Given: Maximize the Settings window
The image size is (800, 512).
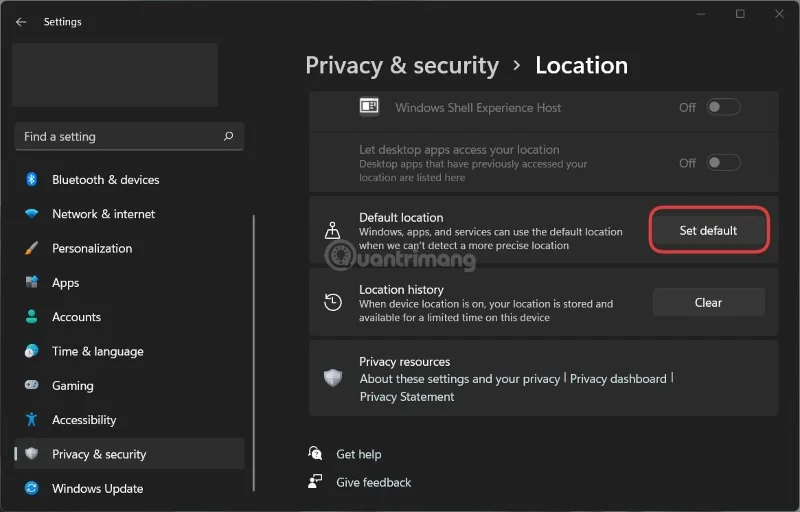Looking at the screenshot, I should [x=740, y=14].
